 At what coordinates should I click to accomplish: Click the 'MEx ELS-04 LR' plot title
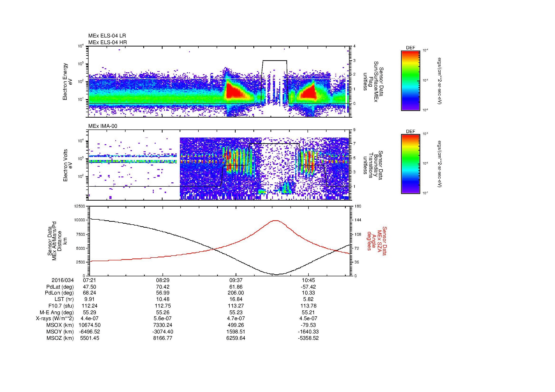click(107, 36)
